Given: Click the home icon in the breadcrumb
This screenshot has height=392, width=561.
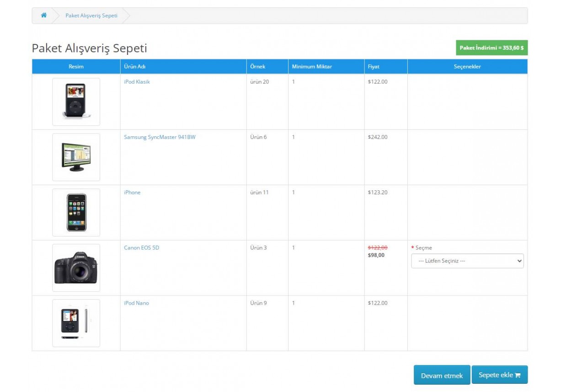Looking at the screenshot, I should (43, 15).
